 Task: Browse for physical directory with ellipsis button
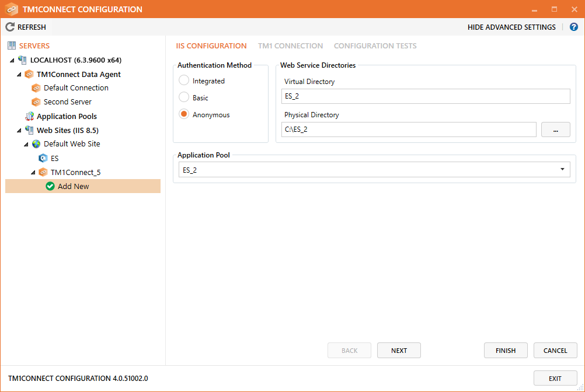point(556,129)
